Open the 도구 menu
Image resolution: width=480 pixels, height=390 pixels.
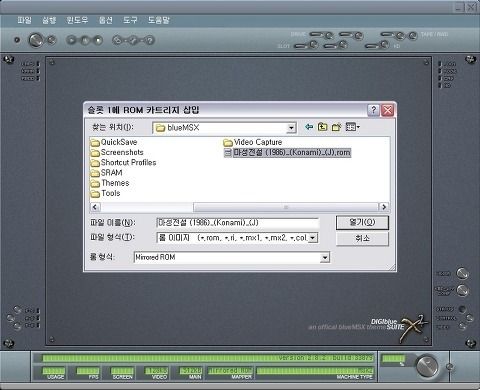[x=130, y=20]
